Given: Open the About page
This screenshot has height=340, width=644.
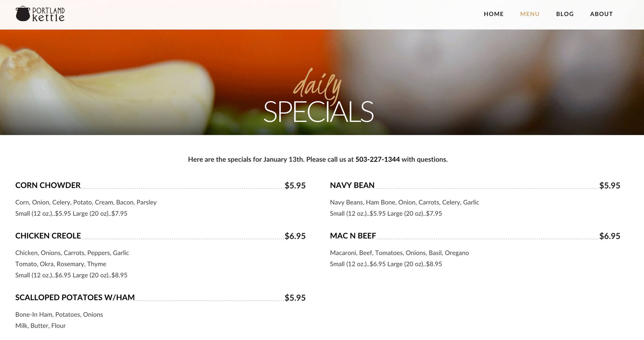Looking at the screenshot, I should coord(601,14).
